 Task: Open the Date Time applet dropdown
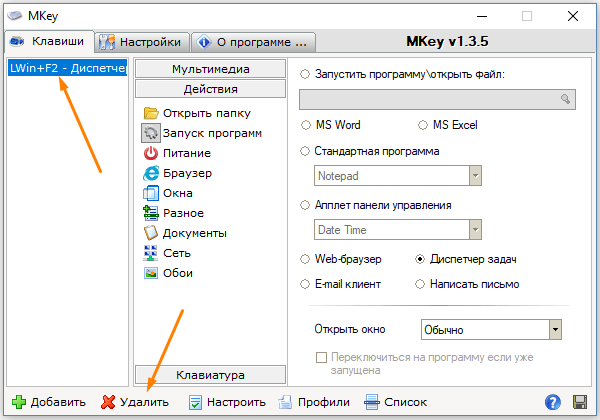click(475, 230)
